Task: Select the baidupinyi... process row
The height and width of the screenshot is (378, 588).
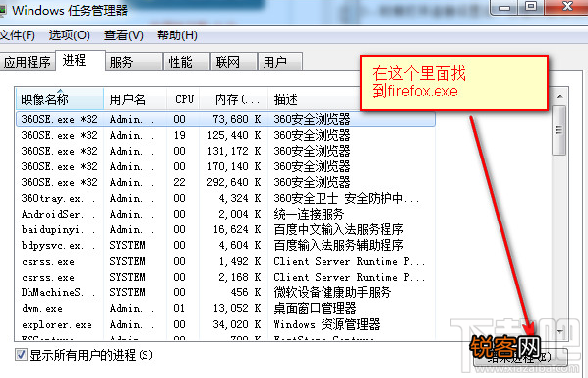Action: pos(225,229)
